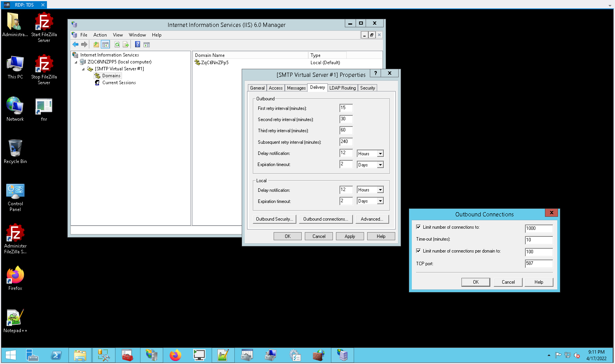The height and width of the screenshot is (364, 615).
Task: Click the Time-out (minutes) input field
Action: [539, 240]
